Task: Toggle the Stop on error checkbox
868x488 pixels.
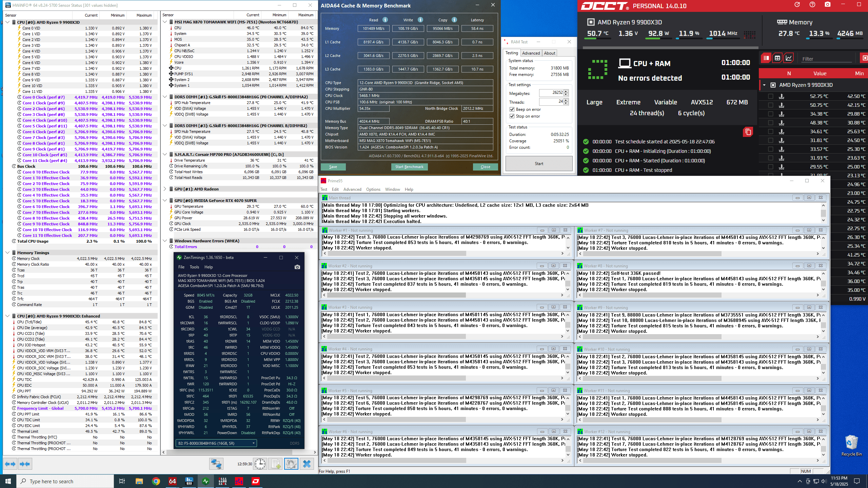Action: 512,116
